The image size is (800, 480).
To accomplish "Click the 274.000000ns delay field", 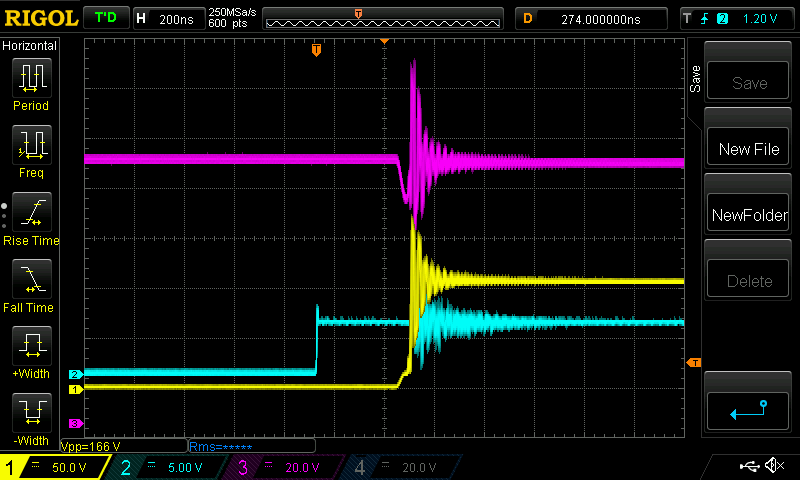I will tap(592, 18).
